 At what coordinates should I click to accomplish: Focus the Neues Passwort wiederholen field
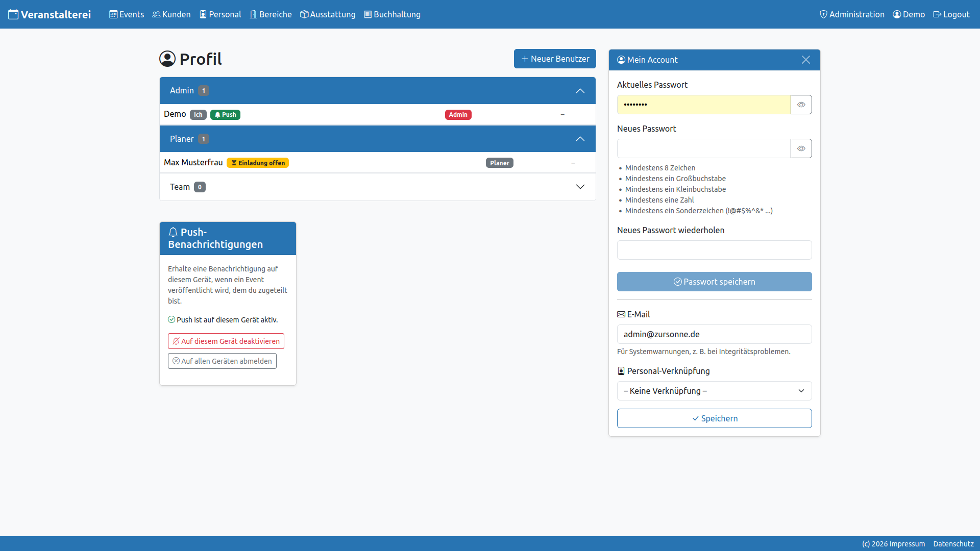(714, 250)
